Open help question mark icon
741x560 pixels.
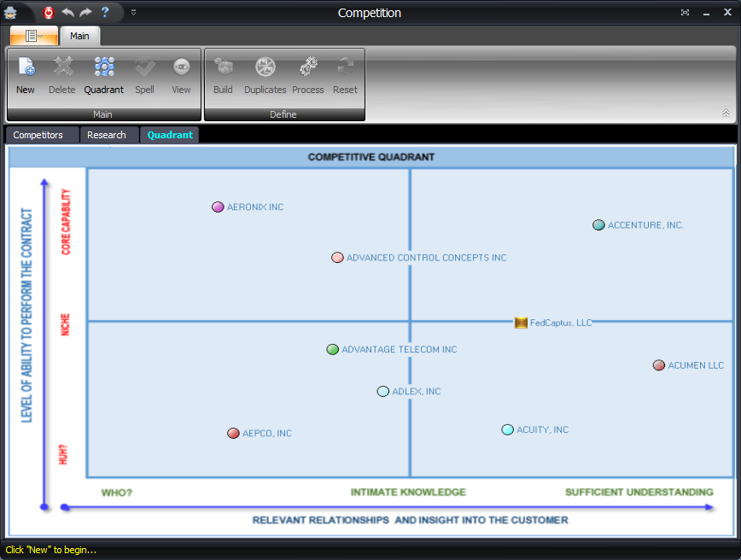point(105,12)
